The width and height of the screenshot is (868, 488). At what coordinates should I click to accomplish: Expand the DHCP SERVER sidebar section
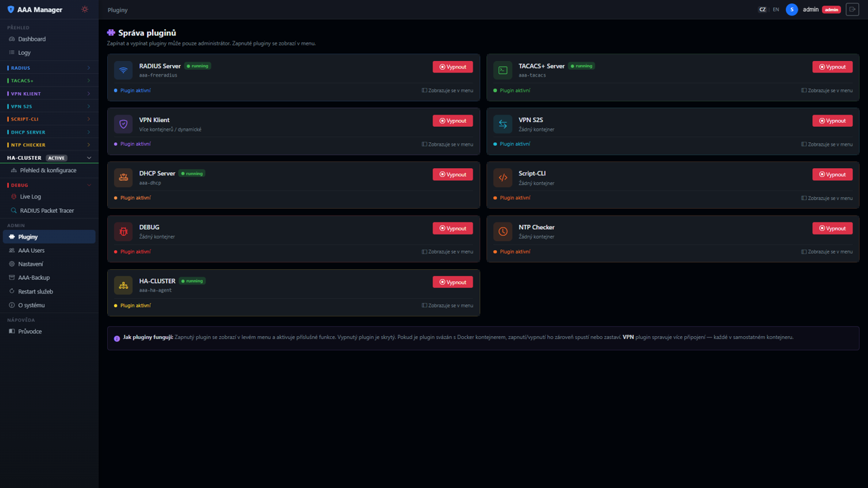tap(49, 132)
